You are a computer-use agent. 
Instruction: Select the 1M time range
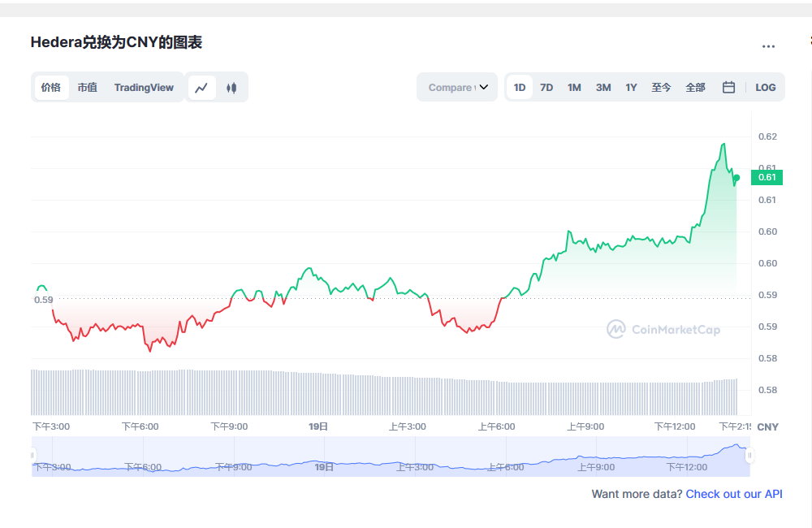(574, 88)
